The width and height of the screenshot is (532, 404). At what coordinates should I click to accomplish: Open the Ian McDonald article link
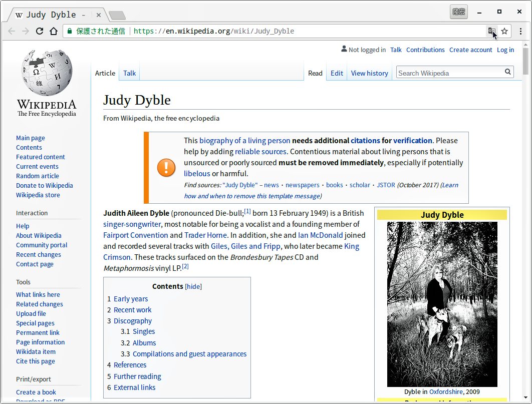pos(320,235)
